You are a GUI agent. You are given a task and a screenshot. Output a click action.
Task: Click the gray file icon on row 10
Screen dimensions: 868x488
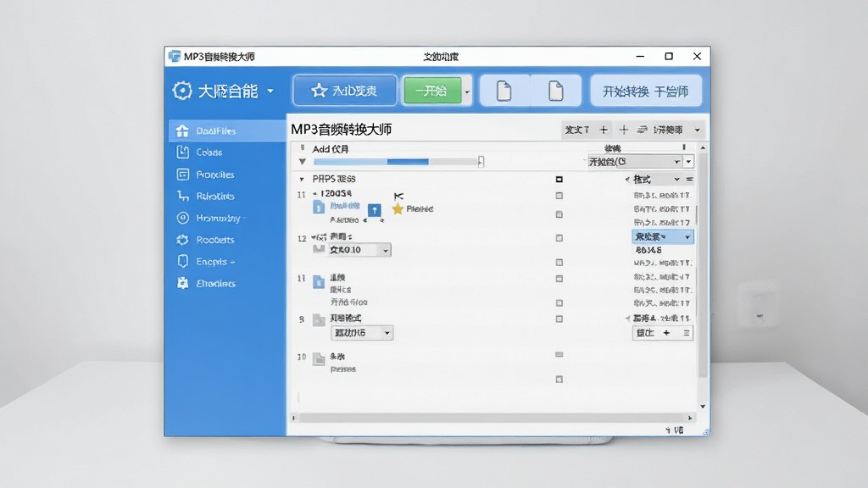(x=319, y=359)
